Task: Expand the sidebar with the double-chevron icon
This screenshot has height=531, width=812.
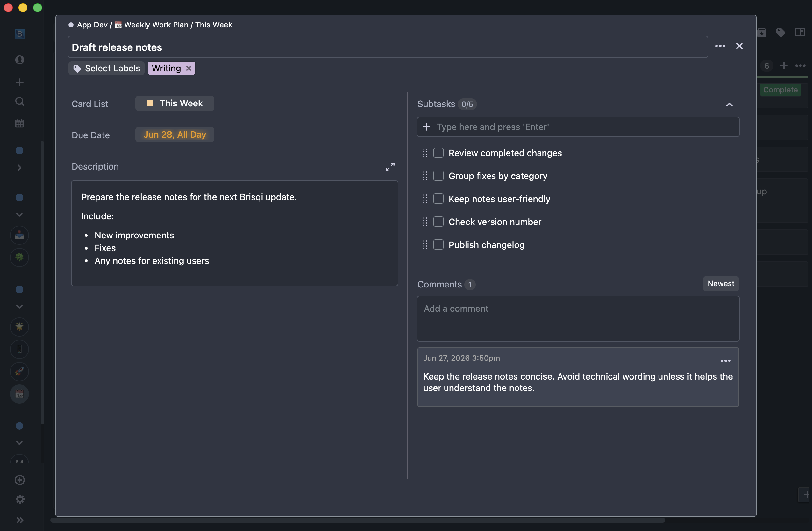Action: click(x=20, y=520)
